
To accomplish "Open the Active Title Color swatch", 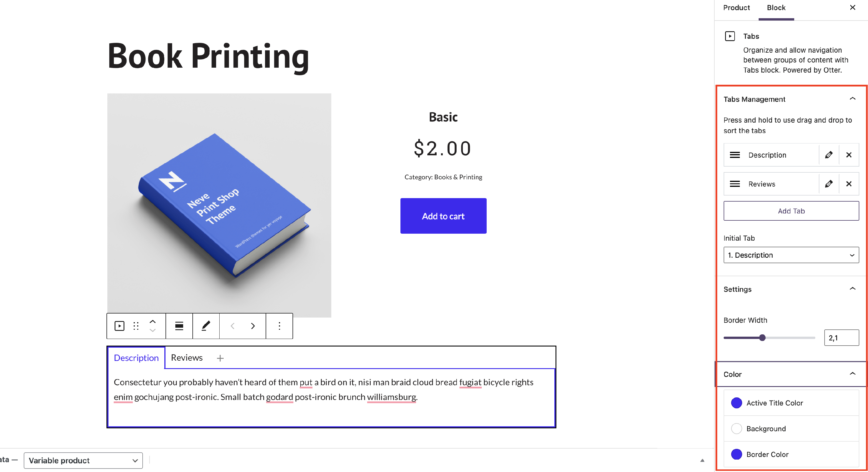I will (737, 403).
